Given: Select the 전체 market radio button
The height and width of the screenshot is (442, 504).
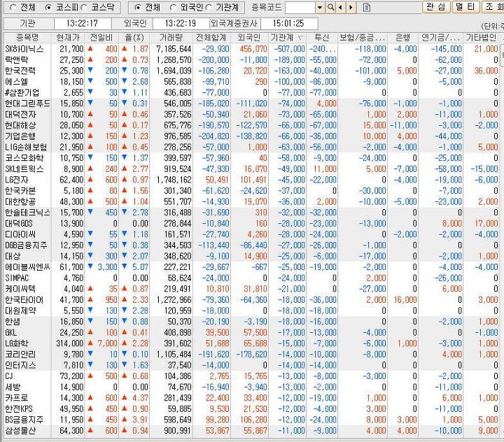Looking at the screenshot, I should pos(13,8).
